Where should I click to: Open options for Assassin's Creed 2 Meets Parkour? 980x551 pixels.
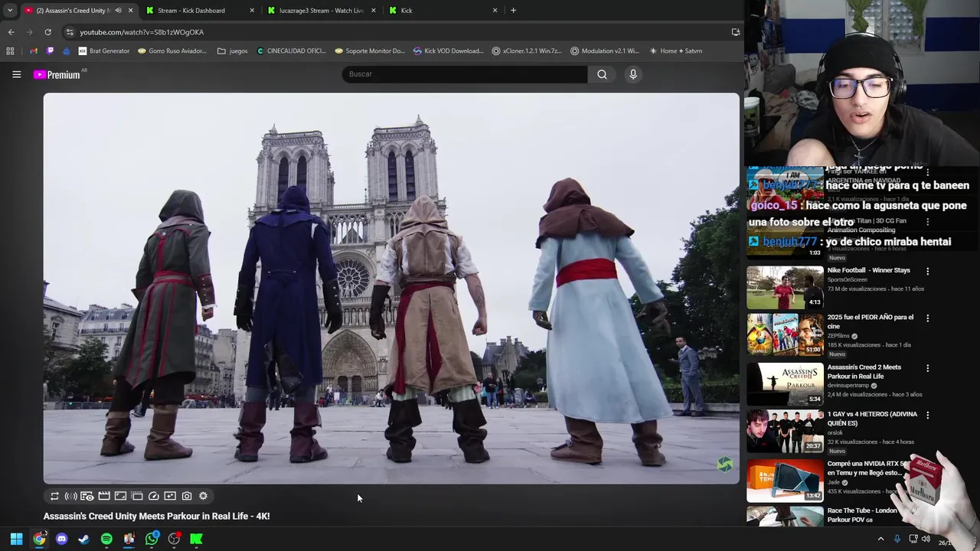pyautogui.click(x=927, y=368)
